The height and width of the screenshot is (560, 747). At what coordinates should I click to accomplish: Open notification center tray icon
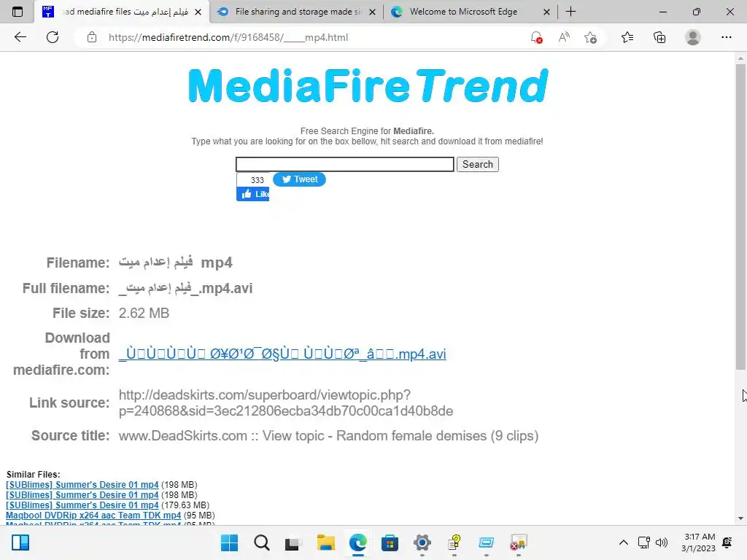pyautogui.click(x=727, y=542)
